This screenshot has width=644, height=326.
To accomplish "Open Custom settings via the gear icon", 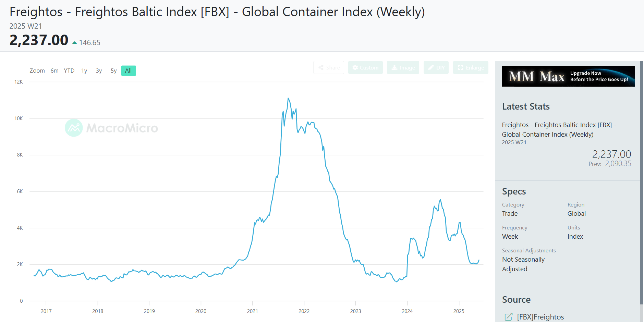I will click(355, 67).
